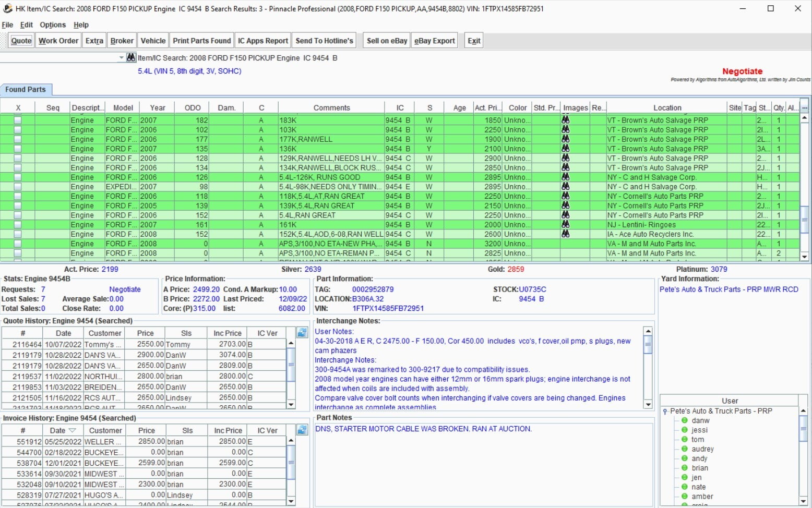Open images for the 136K engine row
This screenshot has height=508, width=812.
coord(565,149)
